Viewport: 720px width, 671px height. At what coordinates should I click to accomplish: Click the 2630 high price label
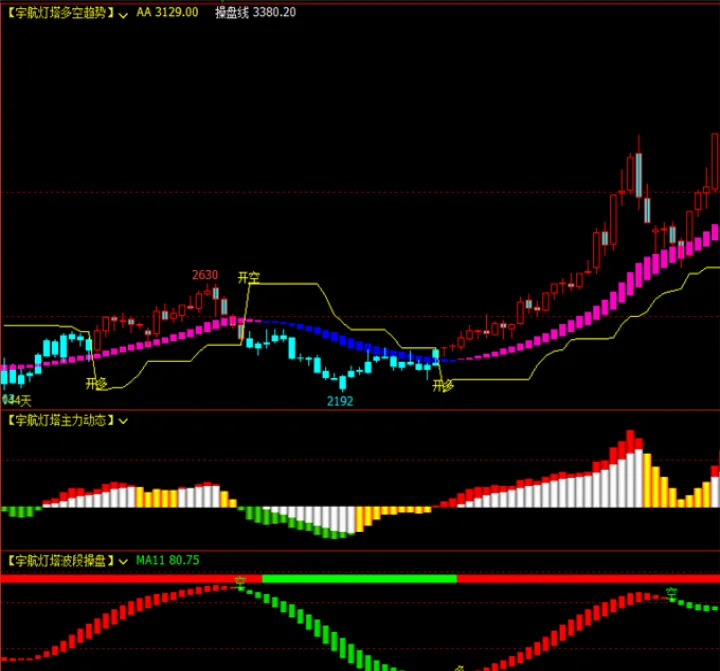click(x=205, y=275)
